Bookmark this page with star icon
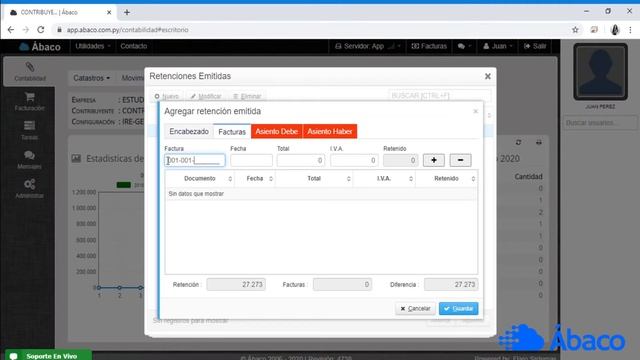The height and width of the screenshot is (360, 640). pos(575,30)
